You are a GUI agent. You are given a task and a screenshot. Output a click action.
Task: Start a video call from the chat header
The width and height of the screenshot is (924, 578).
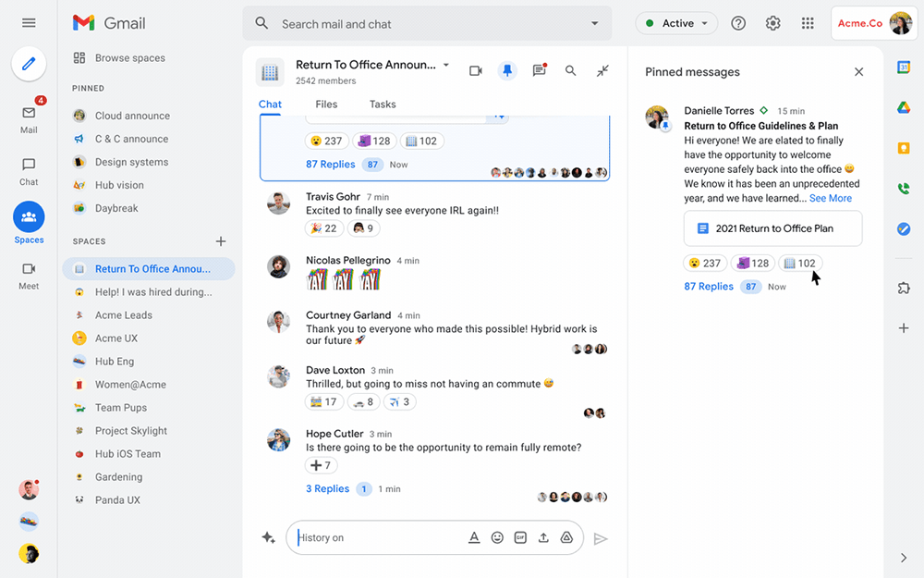(x=475, y=69)
